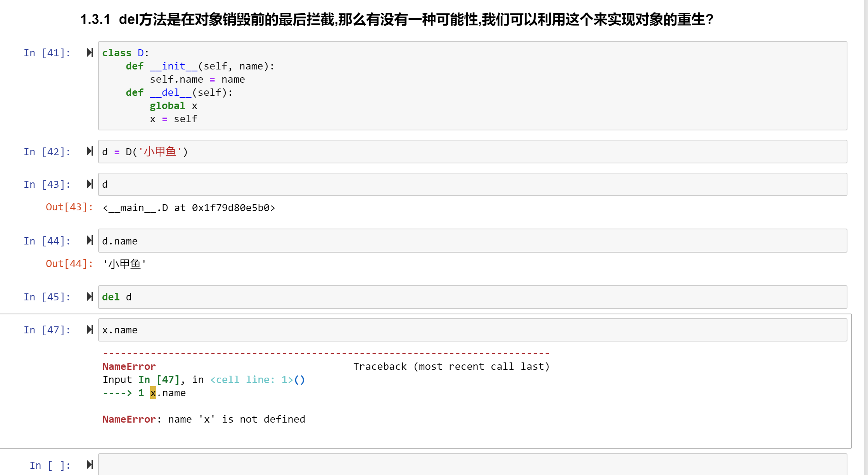
Task: Focus the x.name code cell
Action: (x=472, y=330)
